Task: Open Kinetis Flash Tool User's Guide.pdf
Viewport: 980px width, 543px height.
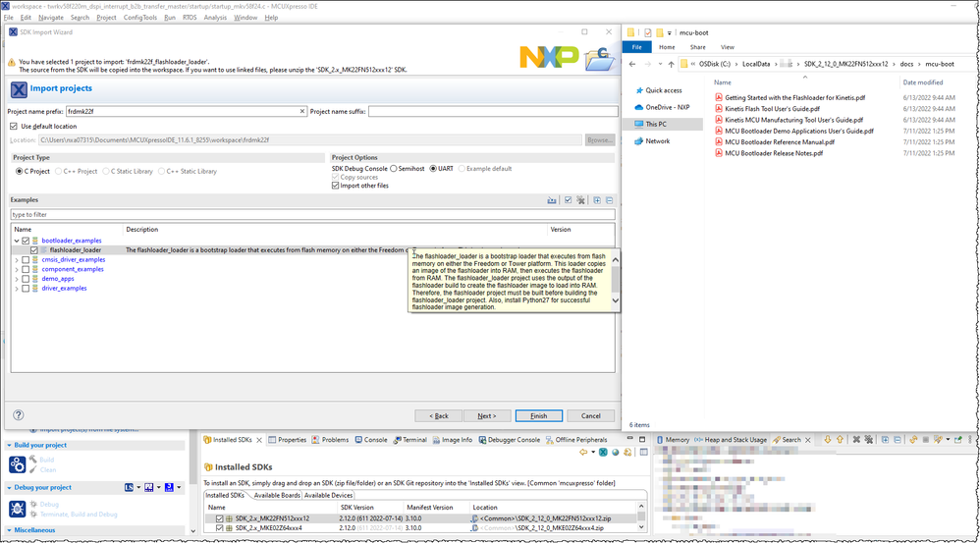Action: tap(772, 109)
